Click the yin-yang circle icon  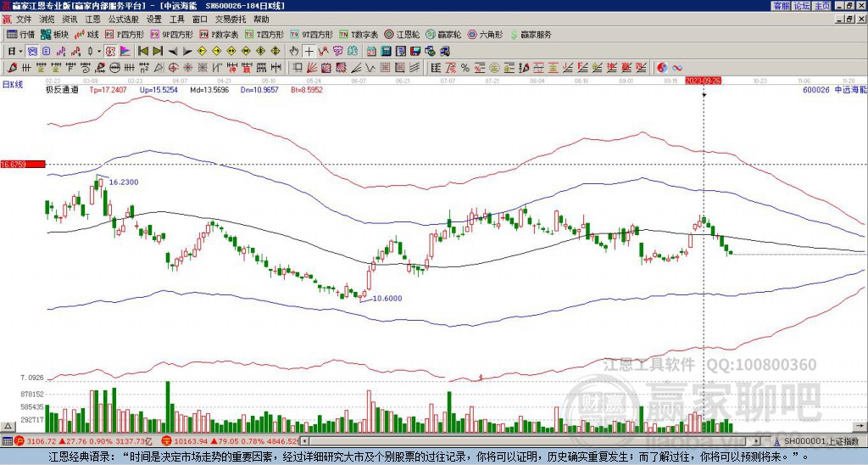662,68
